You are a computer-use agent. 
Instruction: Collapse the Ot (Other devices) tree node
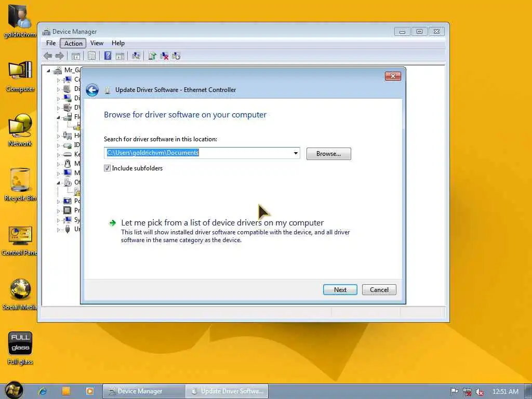pyautogui.click(x=58, y=183)
